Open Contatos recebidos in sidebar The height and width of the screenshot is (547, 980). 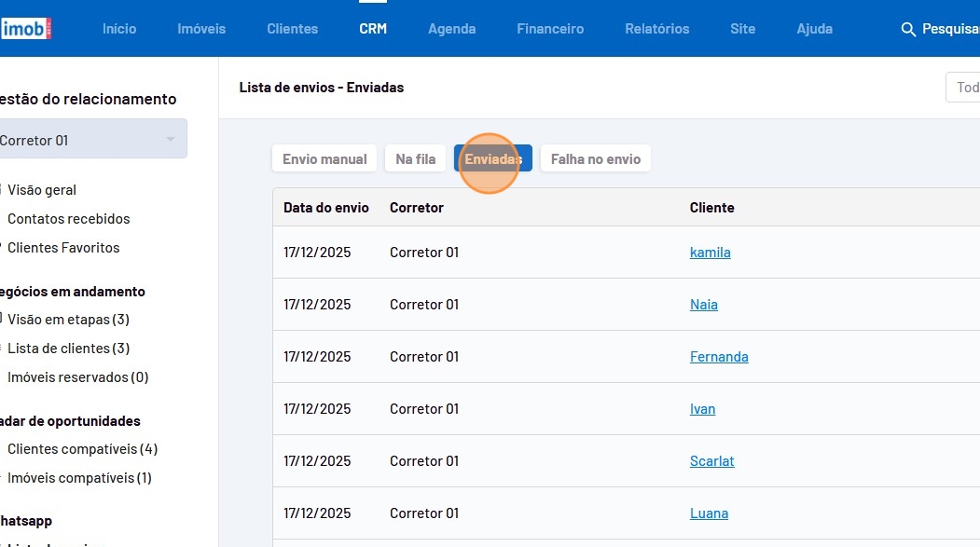pos(68,219)
